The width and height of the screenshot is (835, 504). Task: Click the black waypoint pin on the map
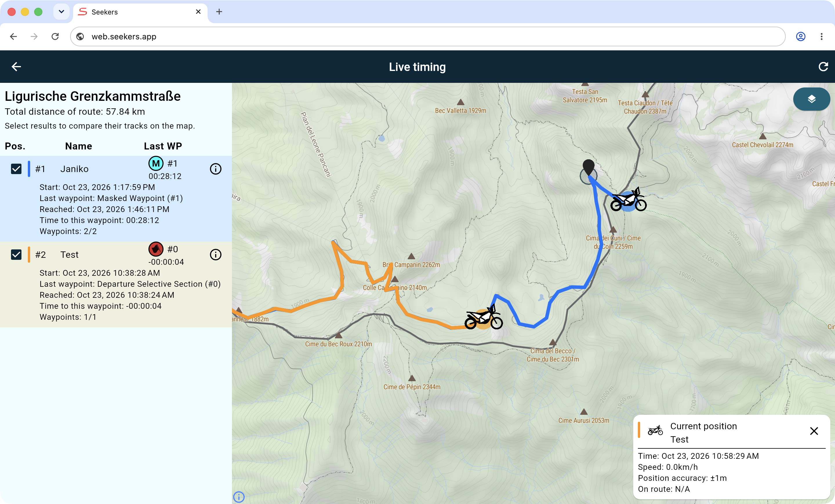[588, 167]
